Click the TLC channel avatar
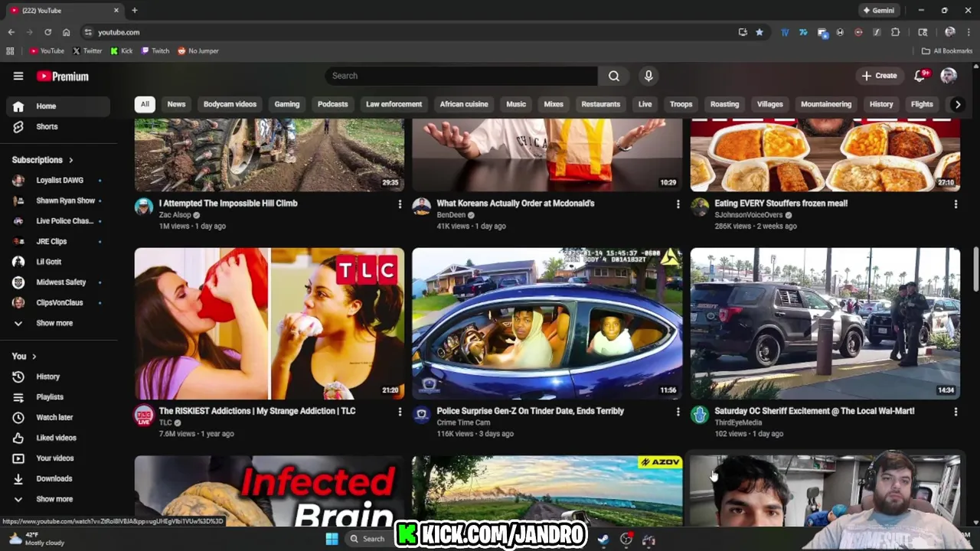The image size is (980, 551). coord(144,415)
